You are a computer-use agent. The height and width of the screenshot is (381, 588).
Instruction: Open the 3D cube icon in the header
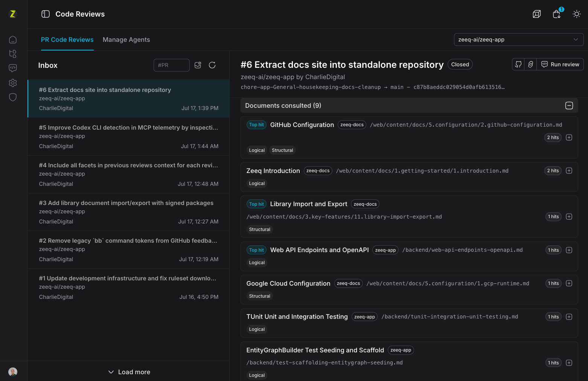pyautogui.click(x=537, y=14)
